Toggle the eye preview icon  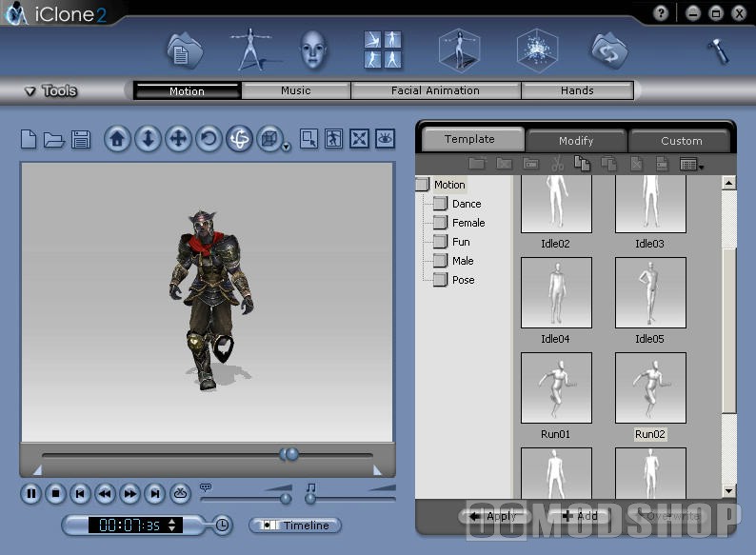(x=385, y=139)
